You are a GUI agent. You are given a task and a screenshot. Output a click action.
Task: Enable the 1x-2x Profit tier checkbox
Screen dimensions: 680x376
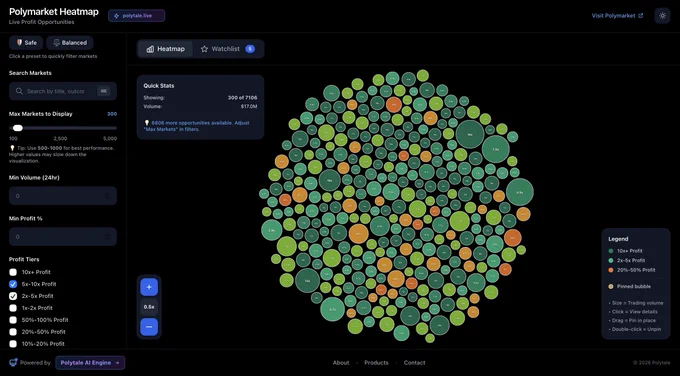pyautogui.click(x=13, y=308)
